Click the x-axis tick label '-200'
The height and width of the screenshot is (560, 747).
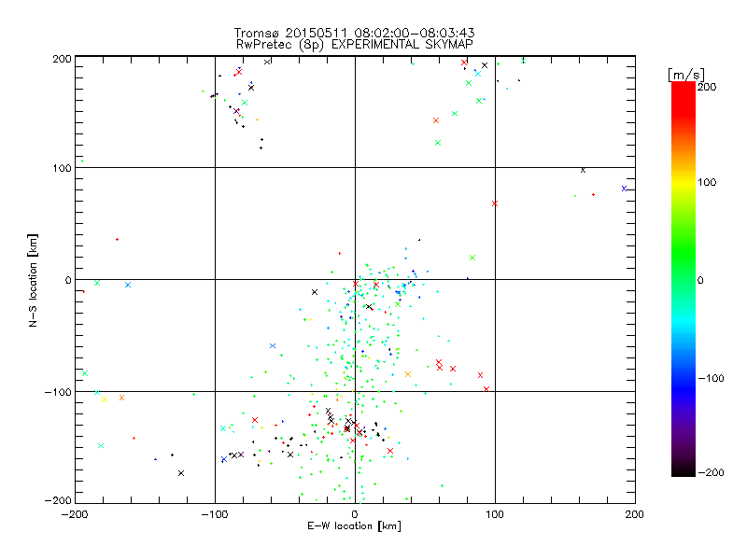click(x=75, y=514)
